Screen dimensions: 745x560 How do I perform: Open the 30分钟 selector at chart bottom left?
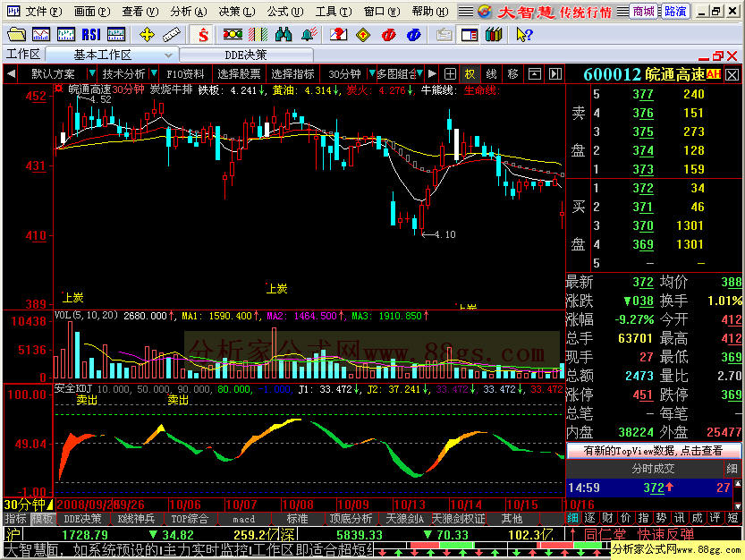(x=28, y=505)
